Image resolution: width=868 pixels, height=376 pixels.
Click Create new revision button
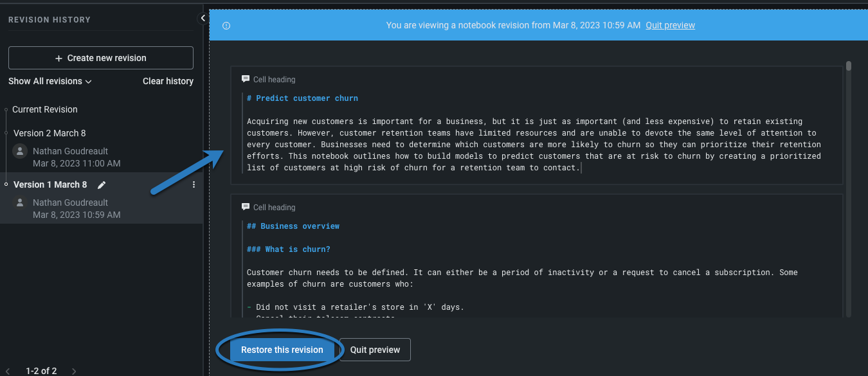coord(101,58)
